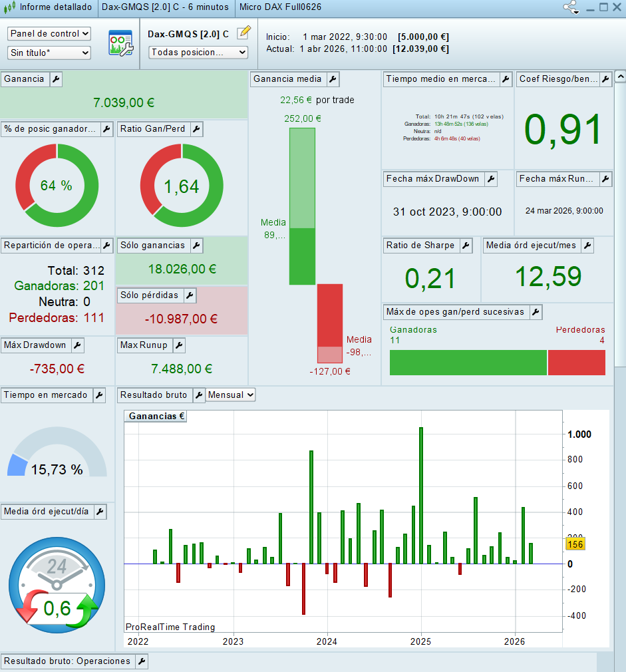Click wrench icon on Media órd ejecut/mes
Image resolution: width=626 pixels, height=672 pixels.
point(587,246)
